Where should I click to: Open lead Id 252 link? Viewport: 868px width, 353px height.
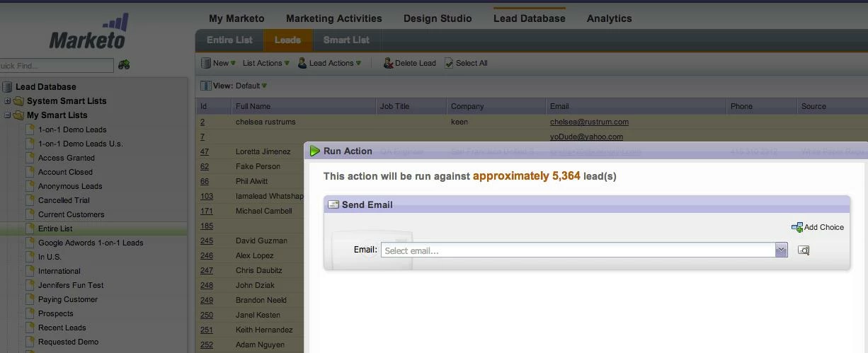coord(207,345)
